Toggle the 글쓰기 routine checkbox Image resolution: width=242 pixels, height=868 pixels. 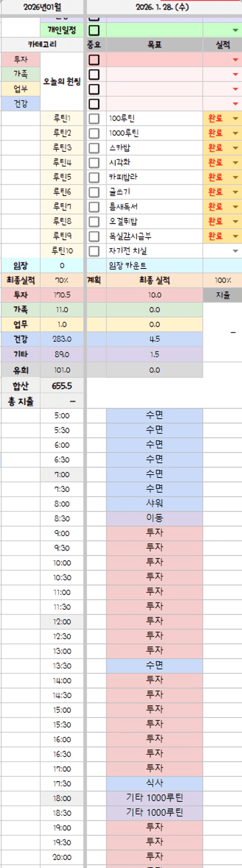[x=94, y=192]
